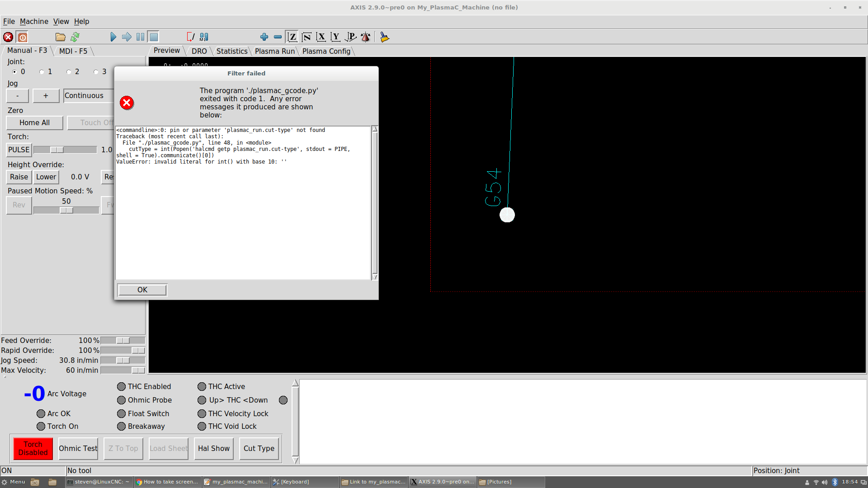
Task: Raise the height override
Action: point(19,177)
